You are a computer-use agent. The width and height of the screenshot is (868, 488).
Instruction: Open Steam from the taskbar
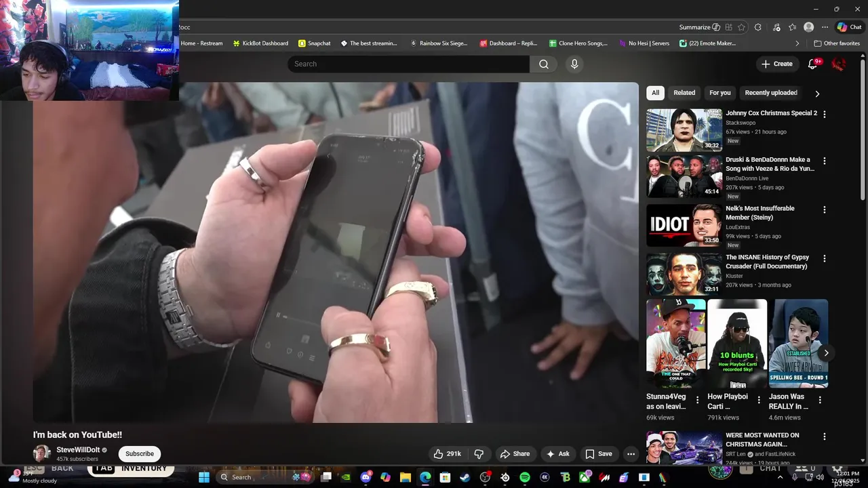(x=465, y=477)
